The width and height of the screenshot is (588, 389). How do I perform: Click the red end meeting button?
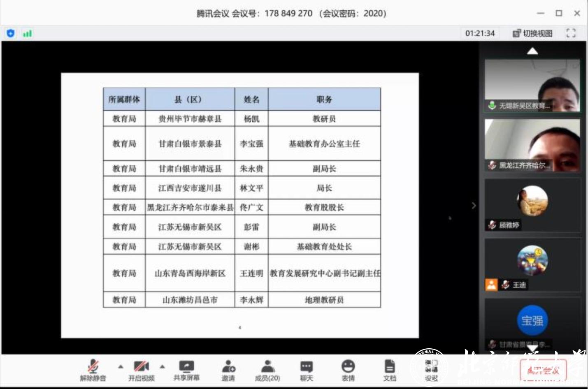point(543,370)
